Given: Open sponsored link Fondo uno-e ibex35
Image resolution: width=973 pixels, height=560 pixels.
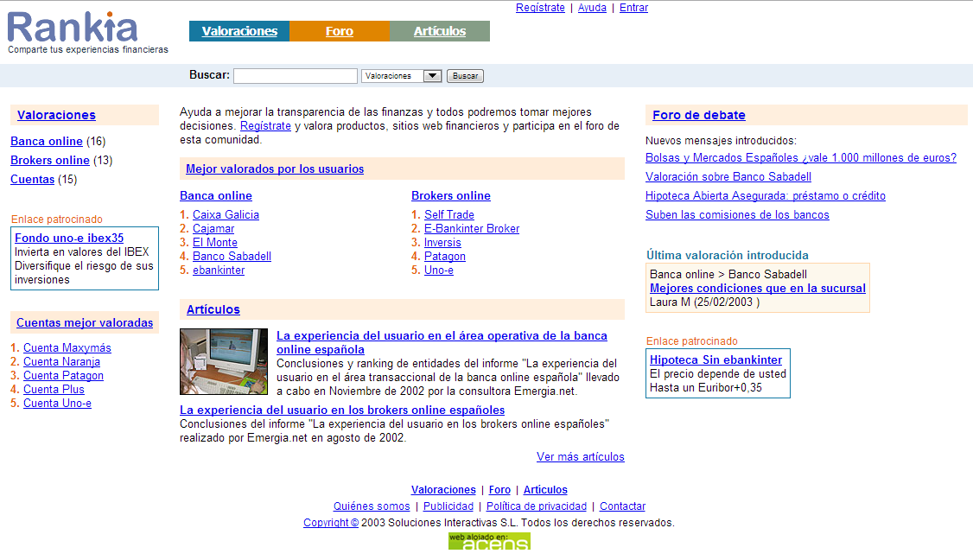Looking at the screenshot, I should pyautogui.click(x=69, y=238).
